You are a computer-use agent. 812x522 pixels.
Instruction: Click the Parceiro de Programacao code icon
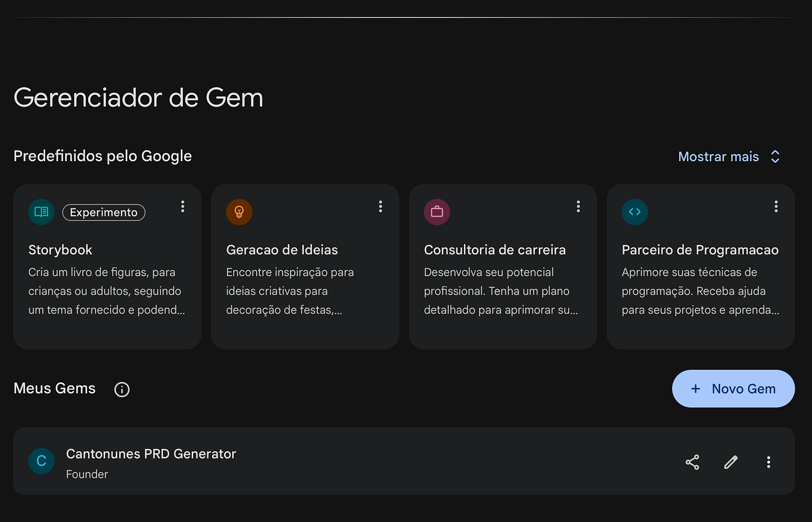pyautogui.click(x=635, y=212)
